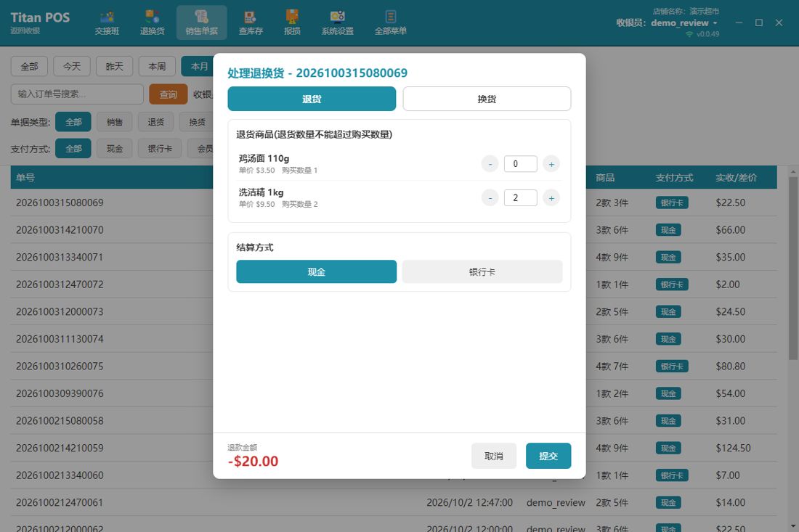Filter orders by 今天
The width and height of the screenshot is (799, 532).
tap(72, 67)
